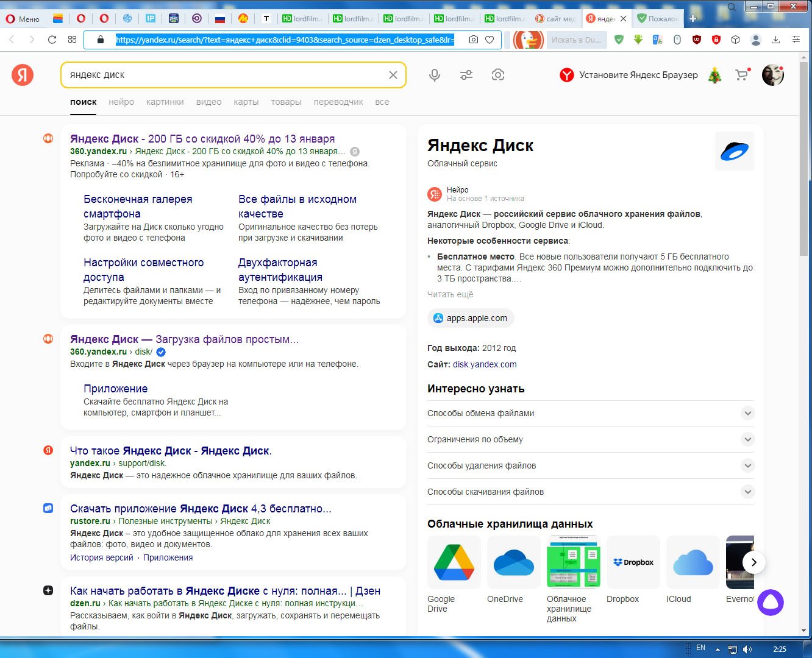Open search settings filter icon
The image size is (812, 658).
point(466,75)
